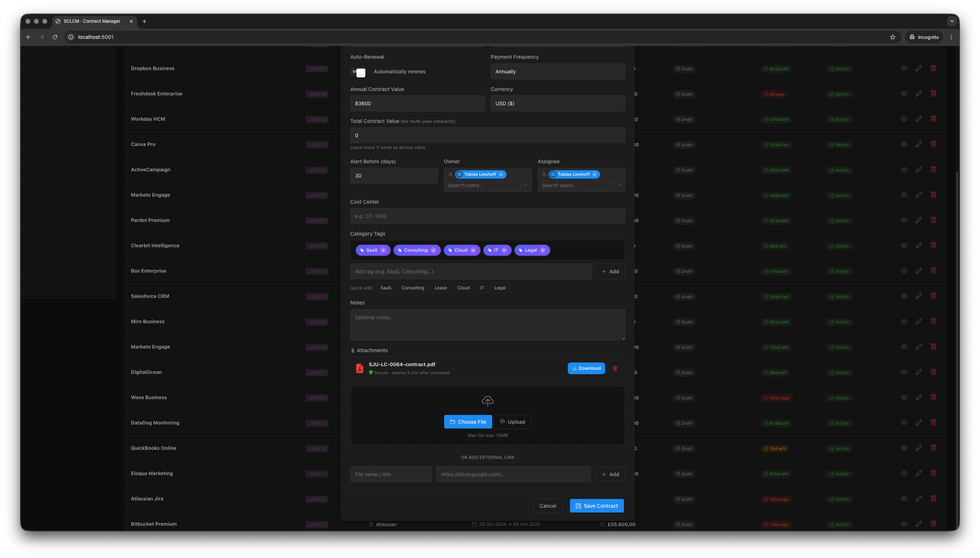This screenshot has height=558, width=980.
Task: Toggle the Automatically renews switch
Action: tap(358, 72)
